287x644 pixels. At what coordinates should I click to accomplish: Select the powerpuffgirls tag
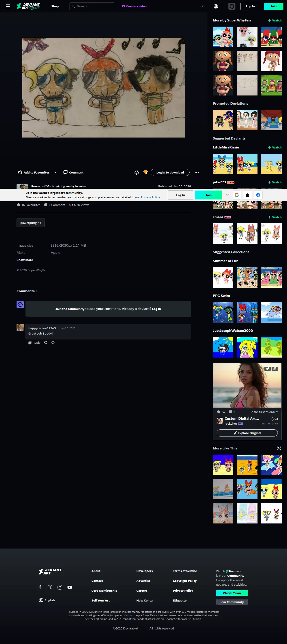[x=30, y=223]
